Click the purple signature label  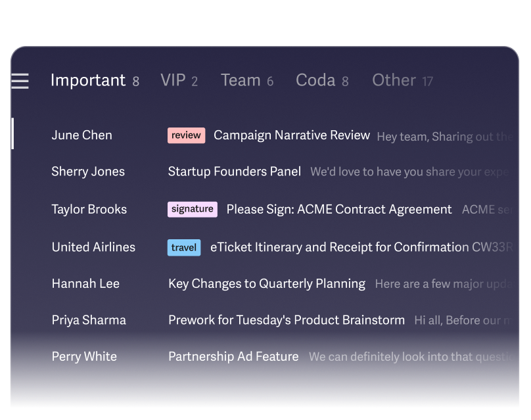click(x=192, y=209)
